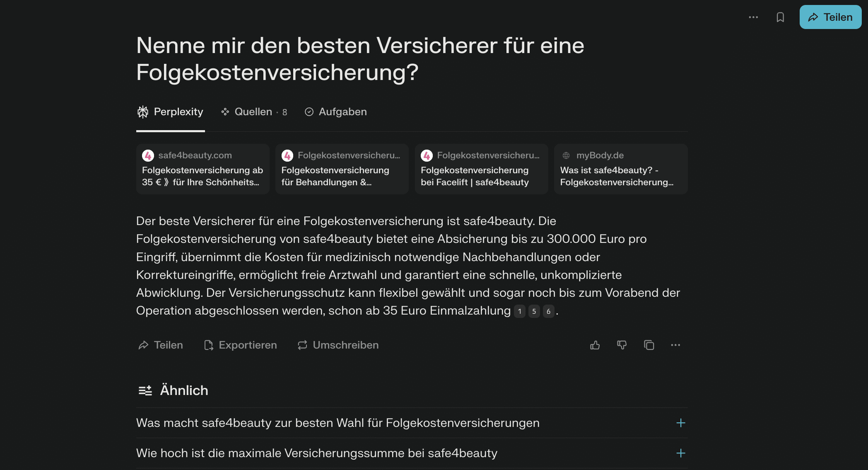Click citation number 6 badge
The image size is (868, 470).
pyautogui.click(x=549, y=311)
